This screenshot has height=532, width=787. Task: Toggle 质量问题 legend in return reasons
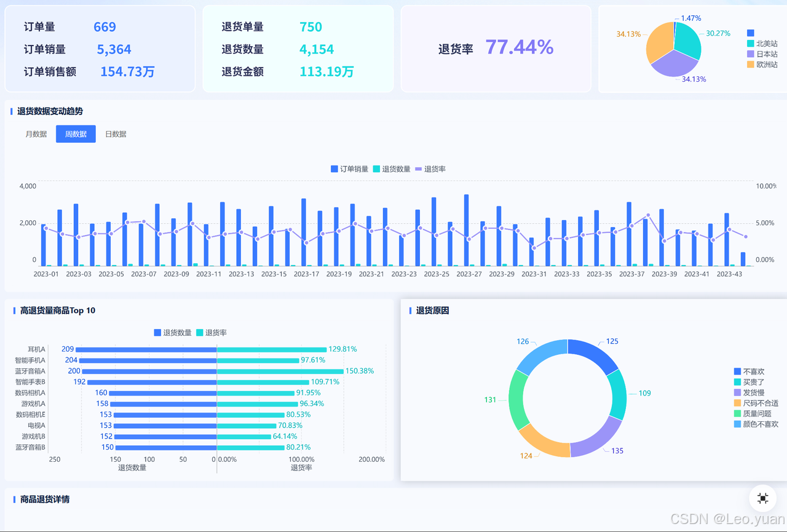pos(753,413)
